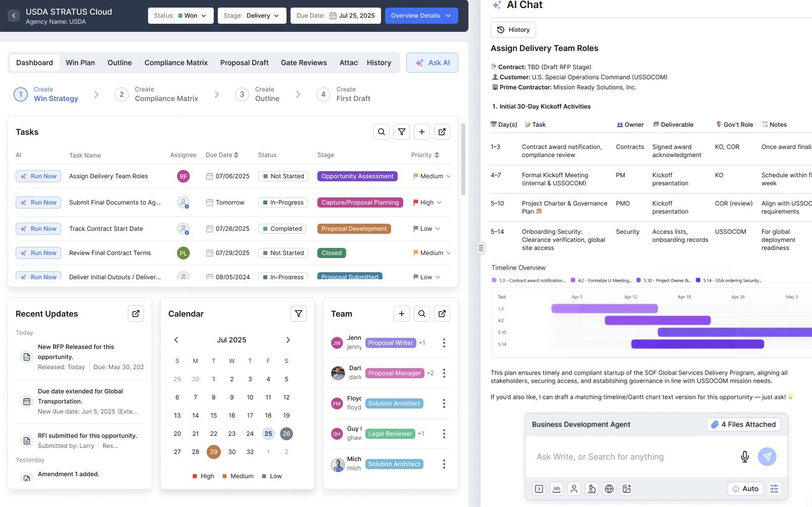Search the Team panel
This screenshot has width=812, height=507.
(x=422, y=314)
